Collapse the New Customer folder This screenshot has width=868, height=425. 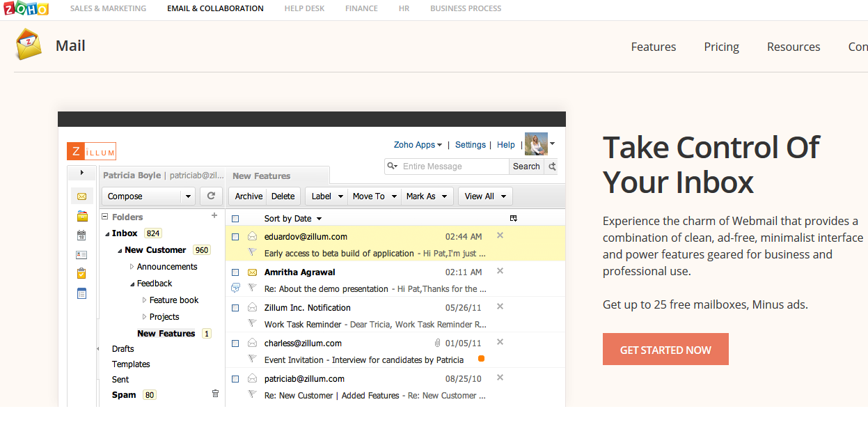[x=120, y=251]
